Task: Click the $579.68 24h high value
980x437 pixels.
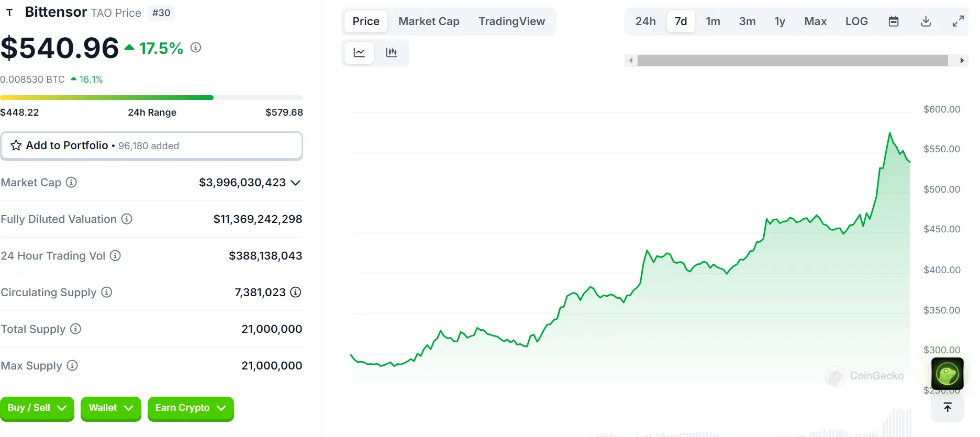Action: tap(284, 113)
